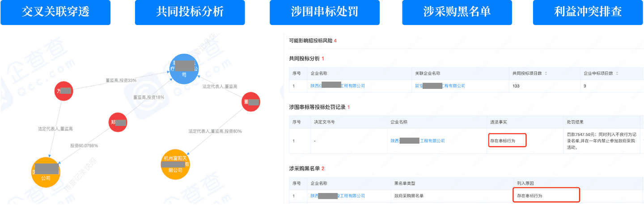Viewport: 644px width, 205px height.
Task: Click the 处罚结果 column header
Action: click(x=574, y=122)
